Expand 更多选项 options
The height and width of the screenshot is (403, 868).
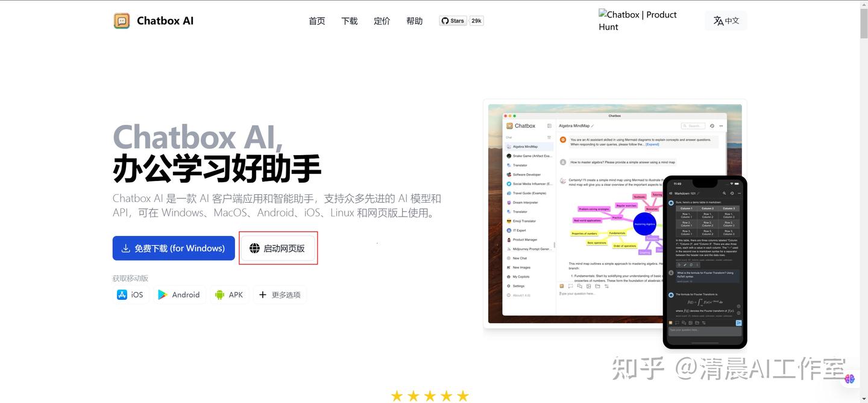tap(280, 294)
